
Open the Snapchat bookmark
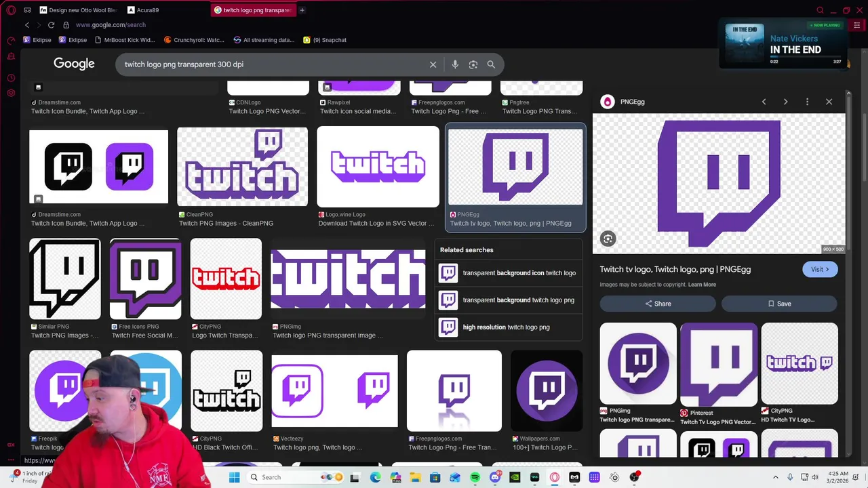325,40
